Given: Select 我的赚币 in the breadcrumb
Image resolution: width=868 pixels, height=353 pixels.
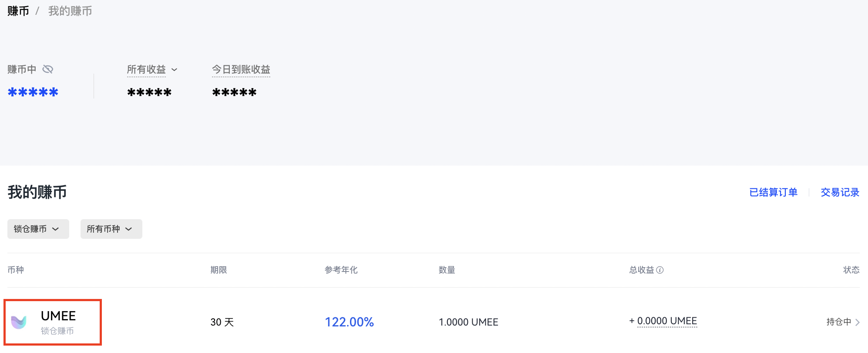Looking at the screenshot, I should tap(70, 11).
